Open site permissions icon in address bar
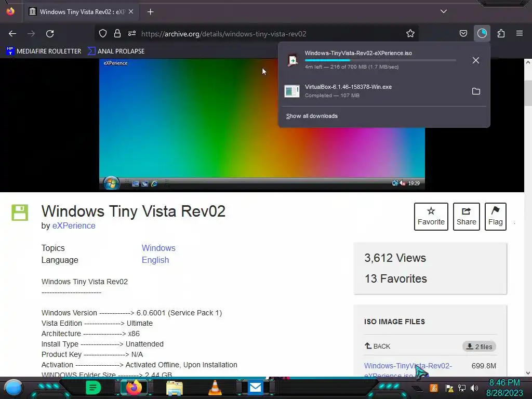Viewport: 532px width, 399px height. click(132, 33)
